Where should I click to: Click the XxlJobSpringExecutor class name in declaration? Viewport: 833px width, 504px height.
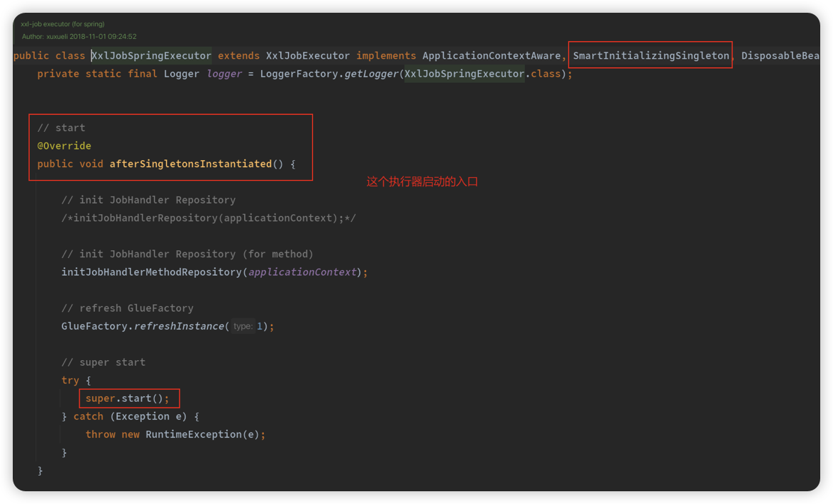[151, 56]
